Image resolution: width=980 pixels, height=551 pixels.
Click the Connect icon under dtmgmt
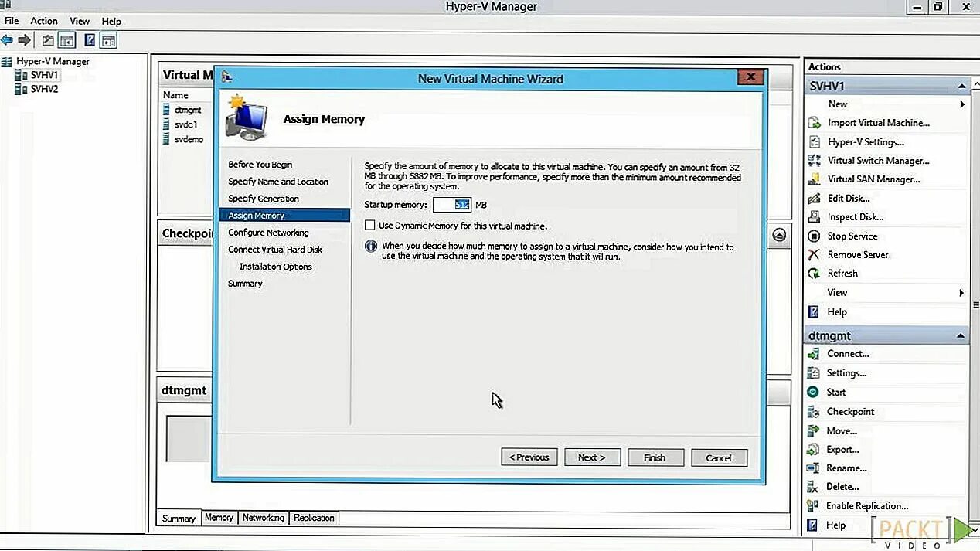click(x=813, y=354)
